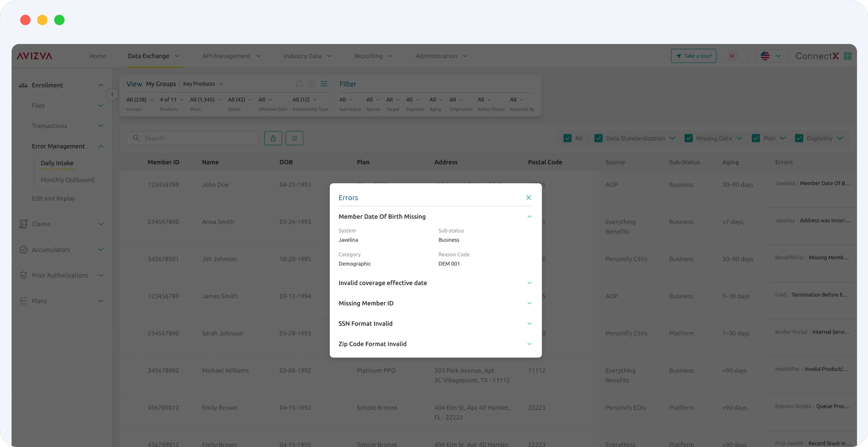Uncheck the All checkbox
868x447 pixels.
[567, 138]
